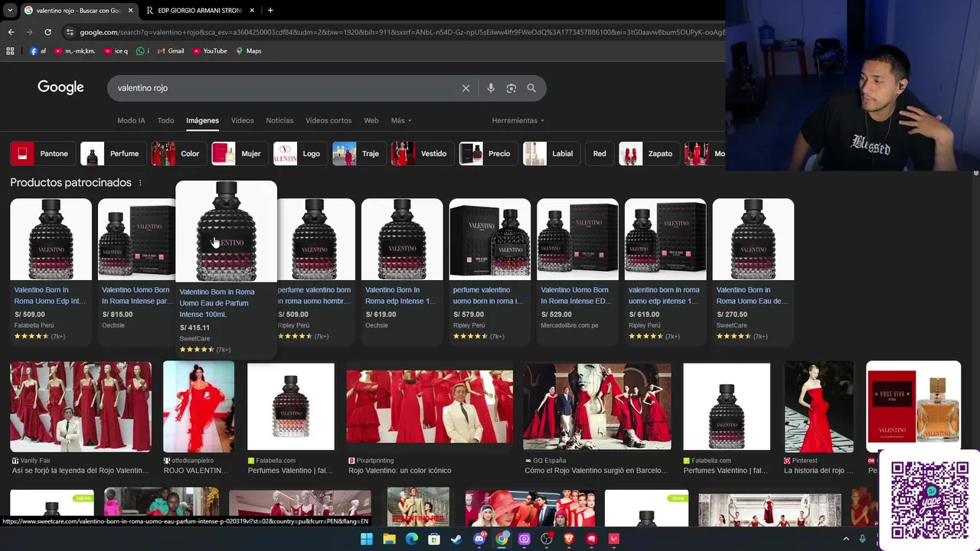Open Brave browser from taskbar
Screen dimensions: 980x551
click(x=569, y=539)
